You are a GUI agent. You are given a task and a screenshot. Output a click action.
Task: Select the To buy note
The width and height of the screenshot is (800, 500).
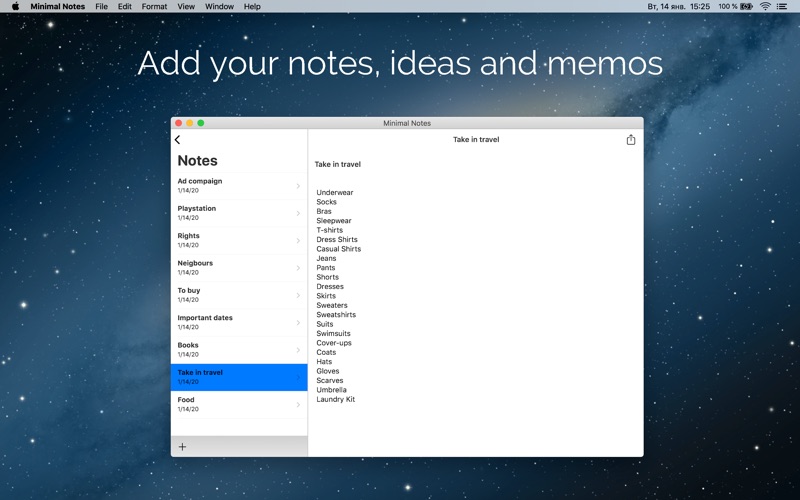(239, 295)
